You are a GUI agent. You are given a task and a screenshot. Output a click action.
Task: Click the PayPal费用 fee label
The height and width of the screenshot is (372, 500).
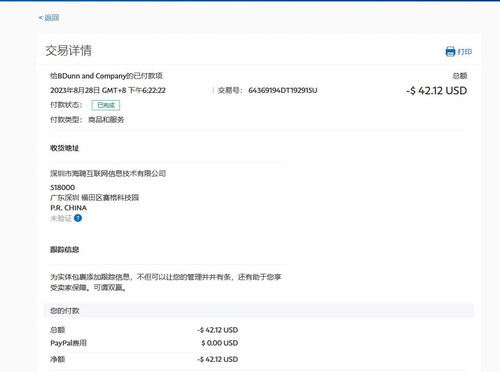pyautogui.click(x=68, y=343)
